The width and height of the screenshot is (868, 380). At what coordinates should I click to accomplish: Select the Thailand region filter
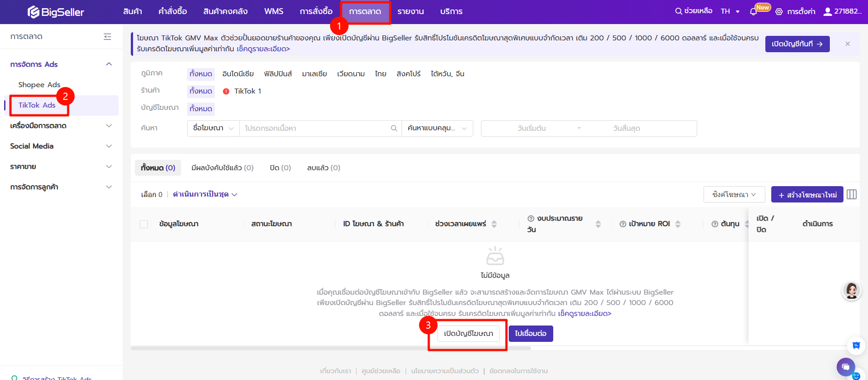380,74
